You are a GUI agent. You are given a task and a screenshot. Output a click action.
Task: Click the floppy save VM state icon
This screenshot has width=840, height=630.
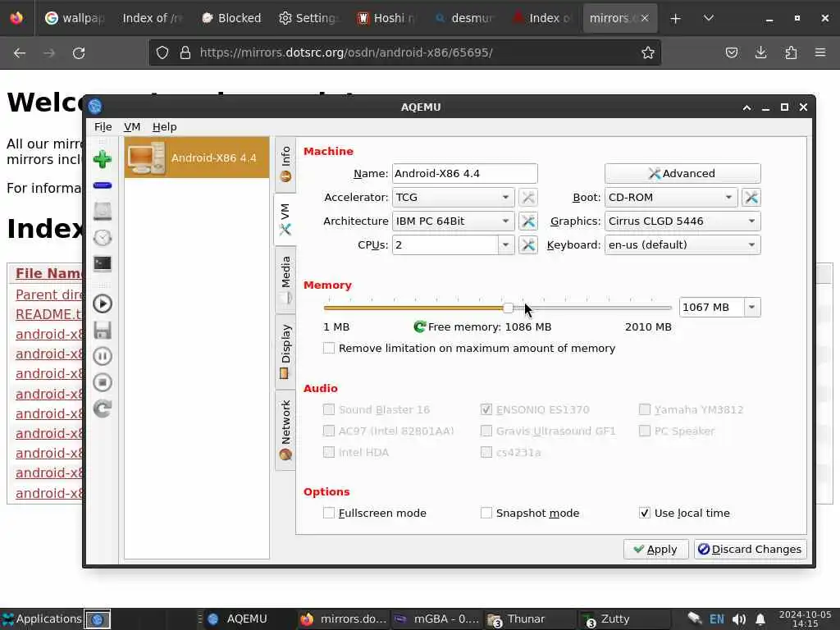(103, 330)
